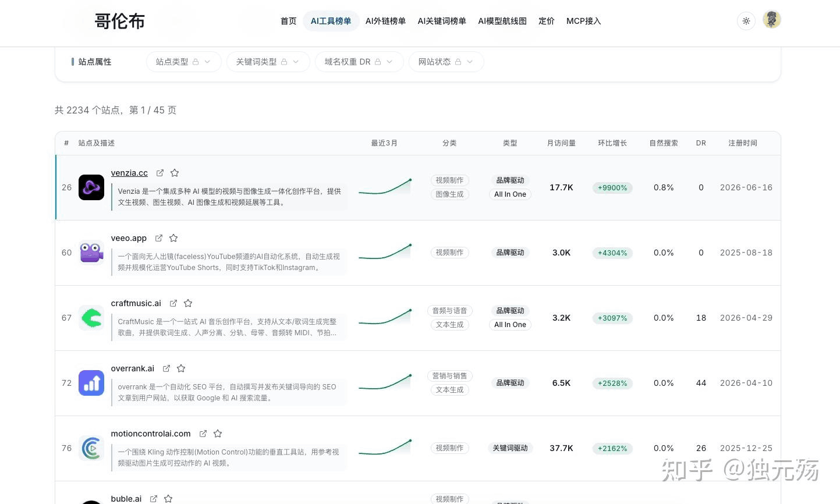Click the 站点及描述 column header
Viewport: 840px width, 504px height.
[97, 143]
